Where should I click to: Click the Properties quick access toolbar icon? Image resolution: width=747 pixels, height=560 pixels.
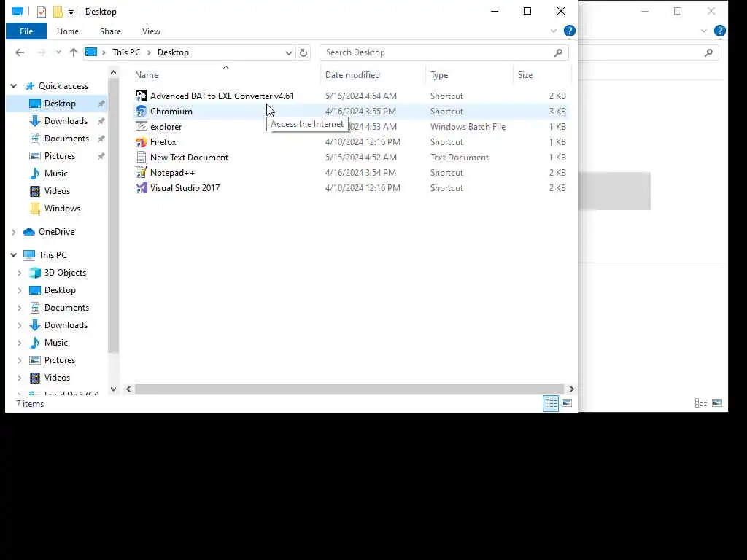pos(42,12)
